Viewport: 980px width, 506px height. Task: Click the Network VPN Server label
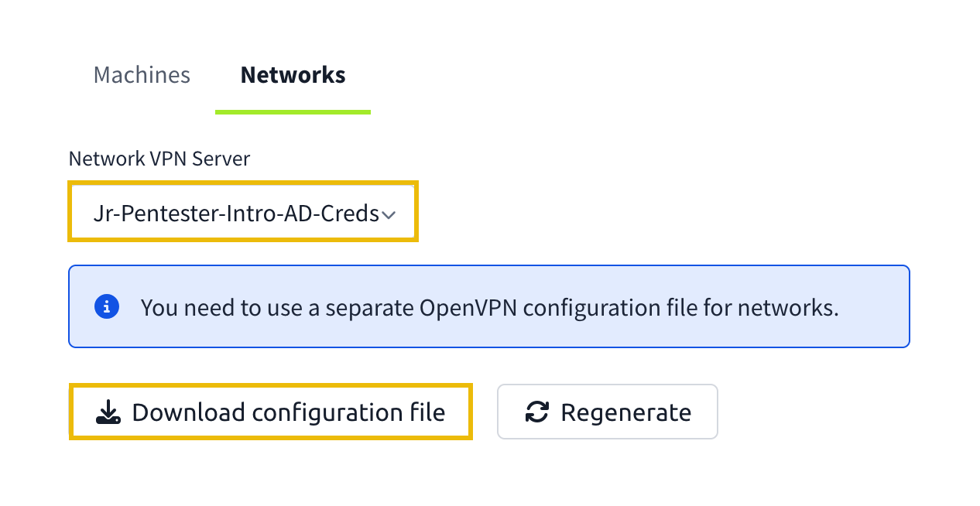click(159, 159)
